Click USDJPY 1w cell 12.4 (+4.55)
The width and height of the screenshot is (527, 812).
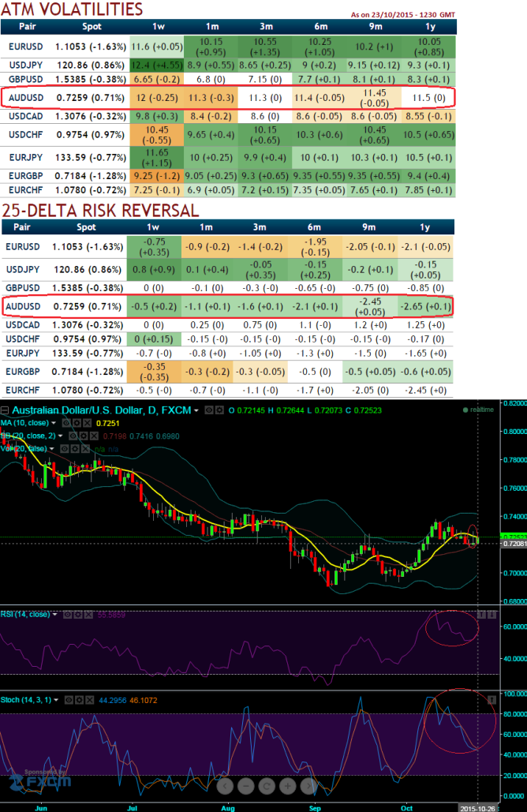pos(157,65)
